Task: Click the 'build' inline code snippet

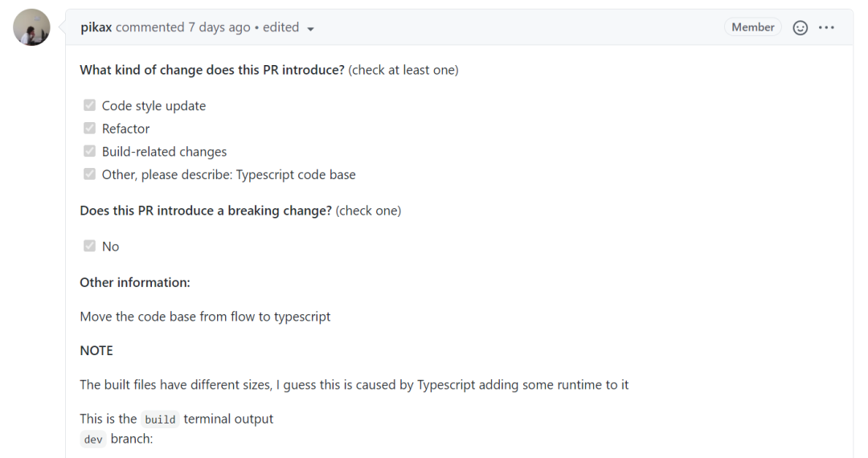Action: point(160,419)
